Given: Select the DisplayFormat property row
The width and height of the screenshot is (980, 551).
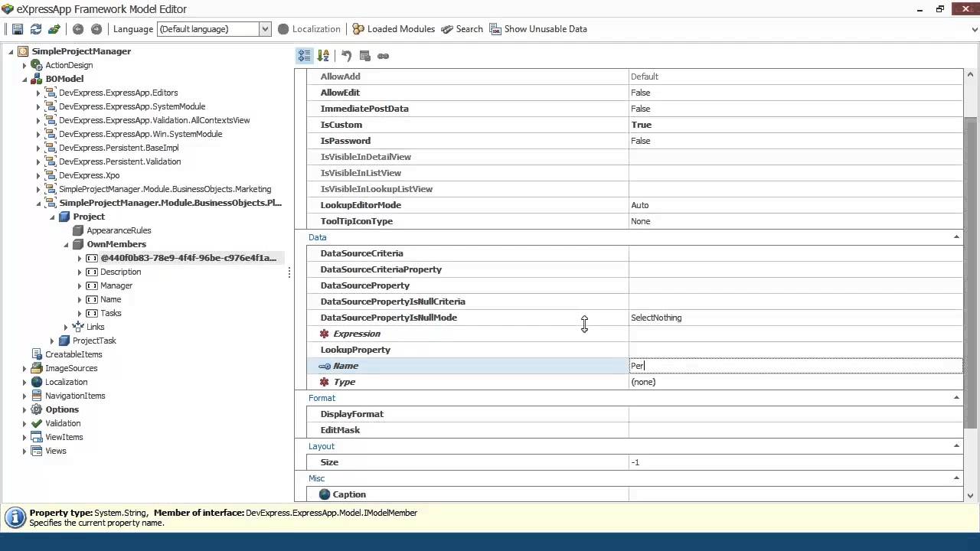Looking at the screenshot, I should 635,414.
